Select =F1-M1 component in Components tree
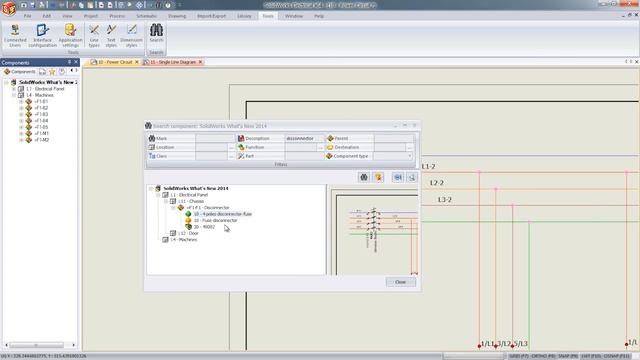This screenshot has width=640, height=360. coord(41,133)
